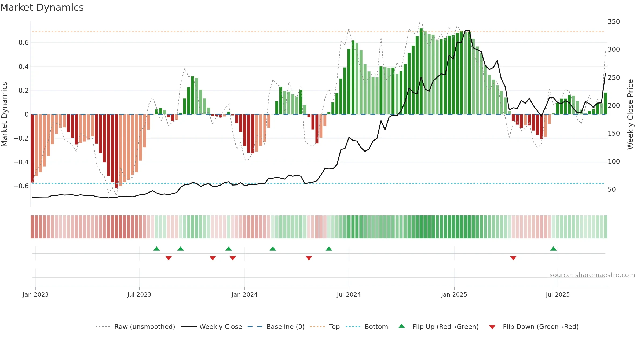This screenshot has width=644, height=362.
Task: Click the −0.2 tick on left axis
Action: tap(21, 138)
